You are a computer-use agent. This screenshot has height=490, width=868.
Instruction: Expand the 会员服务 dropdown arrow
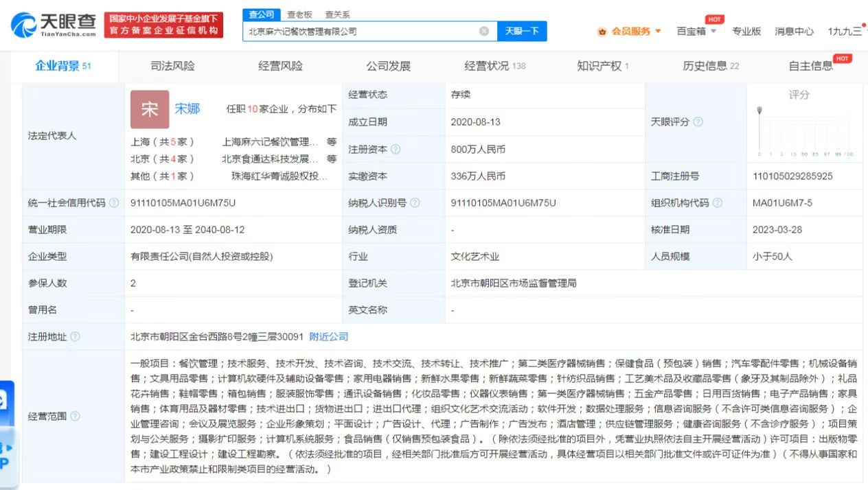[657, 30]
